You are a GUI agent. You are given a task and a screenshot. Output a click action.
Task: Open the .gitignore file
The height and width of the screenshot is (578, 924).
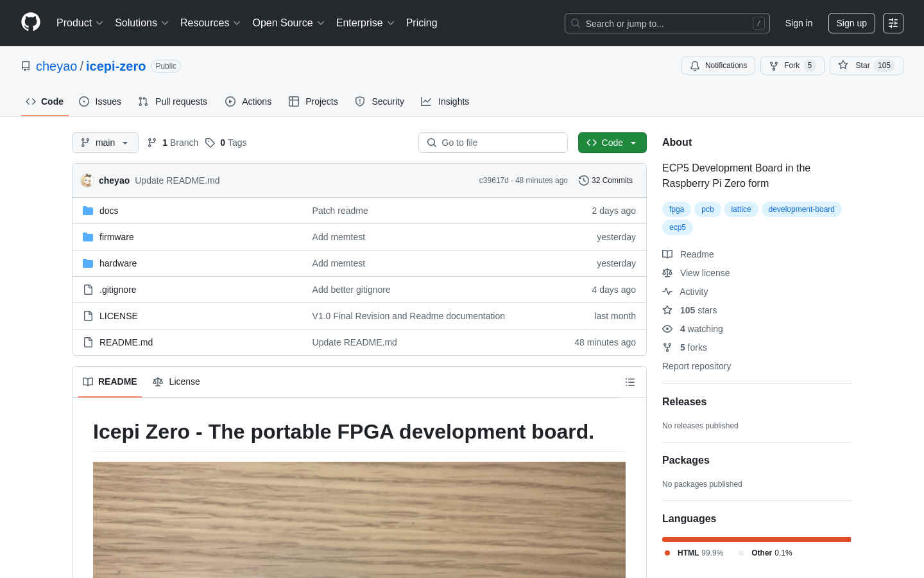[118, 290]
